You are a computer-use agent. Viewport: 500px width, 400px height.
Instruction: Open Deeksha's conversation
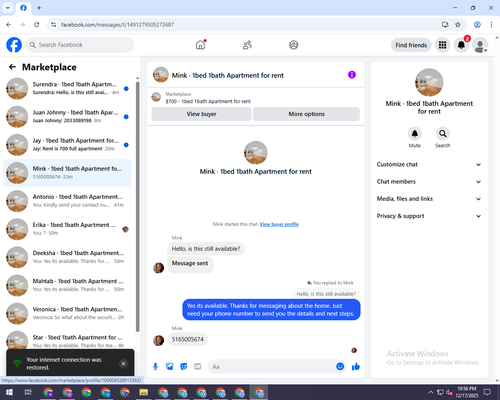(x=68, y=257)
